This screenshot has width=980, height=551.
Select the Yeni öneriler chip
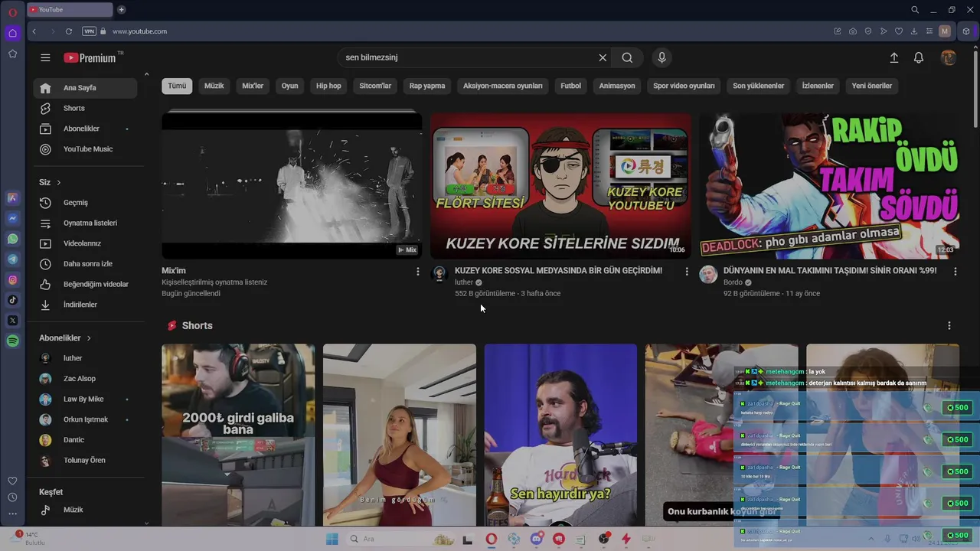coord(872,86)
